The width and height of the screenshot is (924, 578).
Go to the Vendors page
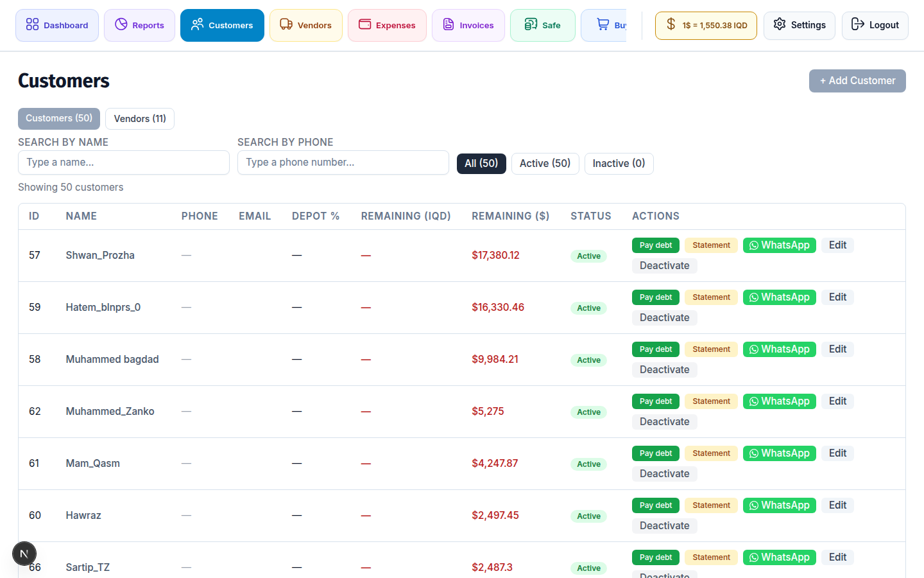click(306, 25)
